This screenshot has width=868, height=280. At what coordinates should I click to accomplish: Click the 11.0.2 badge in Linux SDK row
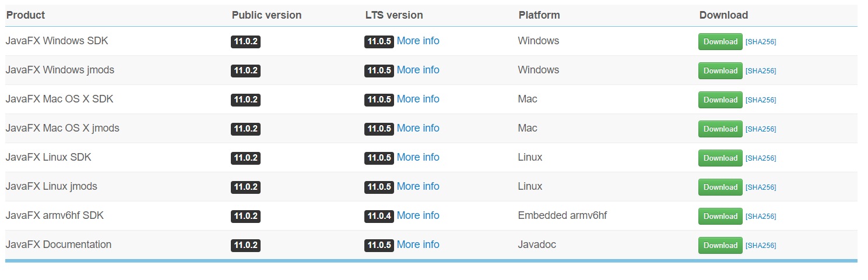245,158
